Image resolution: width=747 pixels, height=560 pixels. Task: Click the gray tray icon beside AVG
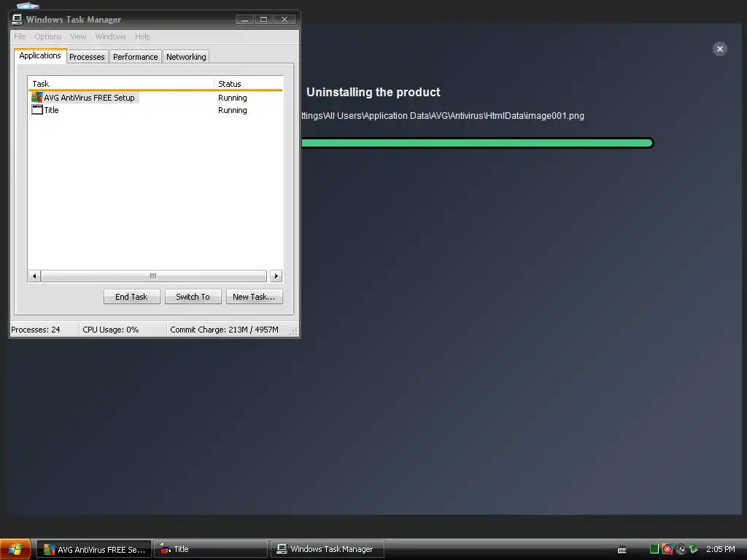coord(681,549)
